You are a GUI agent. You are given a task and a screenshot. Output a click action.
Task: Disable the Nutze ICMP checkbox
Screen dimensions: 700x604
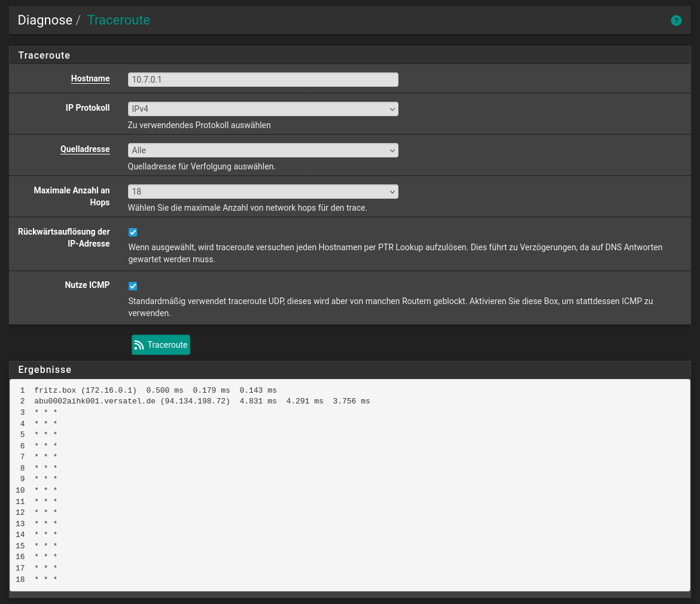(133, 286)
